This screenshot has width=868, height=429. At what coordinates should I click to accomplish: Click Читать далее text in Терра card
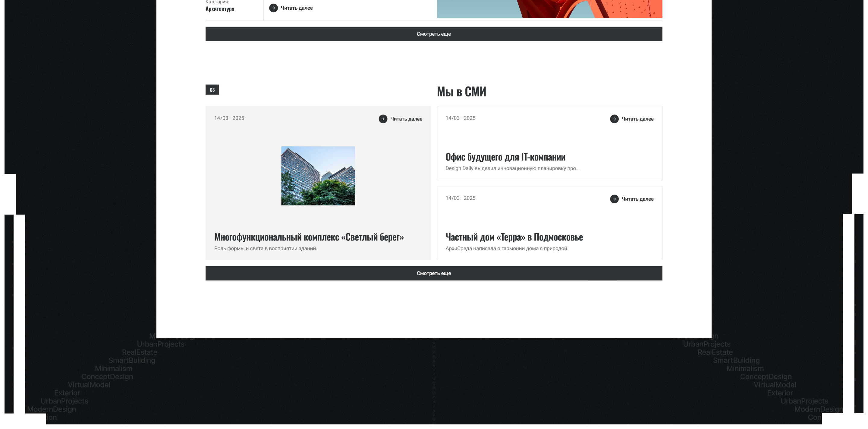637,199
